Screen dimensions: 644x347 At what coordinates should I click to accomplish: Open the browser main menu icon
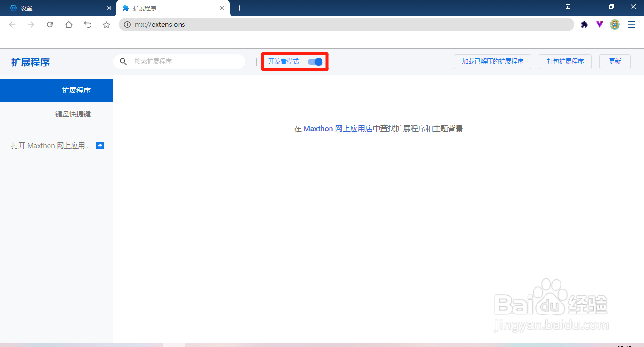tap(632, 25)
